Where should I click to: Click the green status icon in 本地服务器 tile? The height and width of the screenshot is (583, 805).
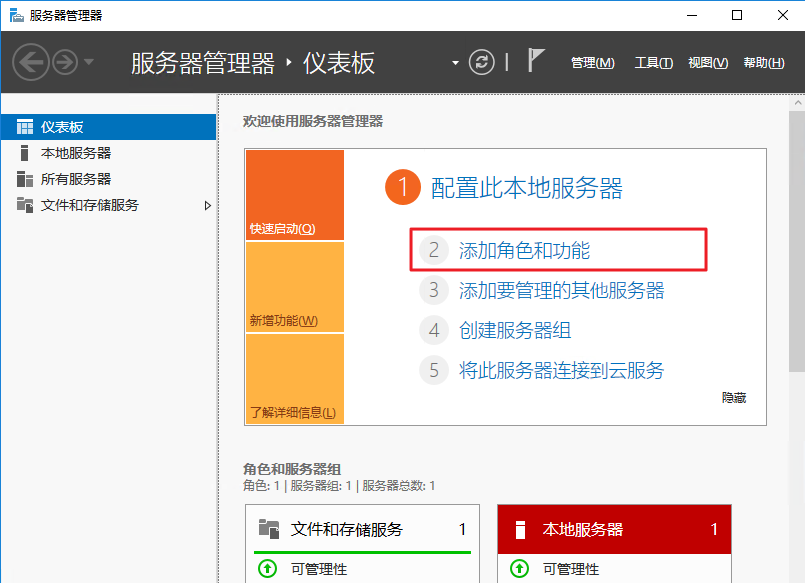click(x=519, y=569)
